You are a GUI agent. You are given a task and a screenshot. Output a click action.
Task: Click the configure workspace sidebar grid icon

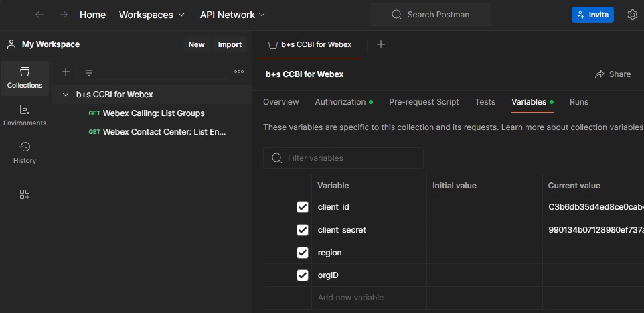[x=25, y=194]
